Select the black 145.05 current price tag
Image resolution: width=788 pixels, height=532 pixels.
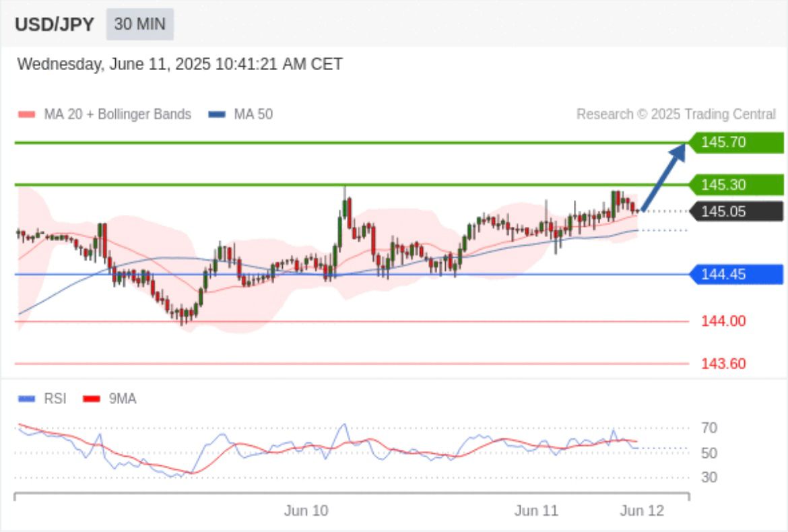coord(735,211)
